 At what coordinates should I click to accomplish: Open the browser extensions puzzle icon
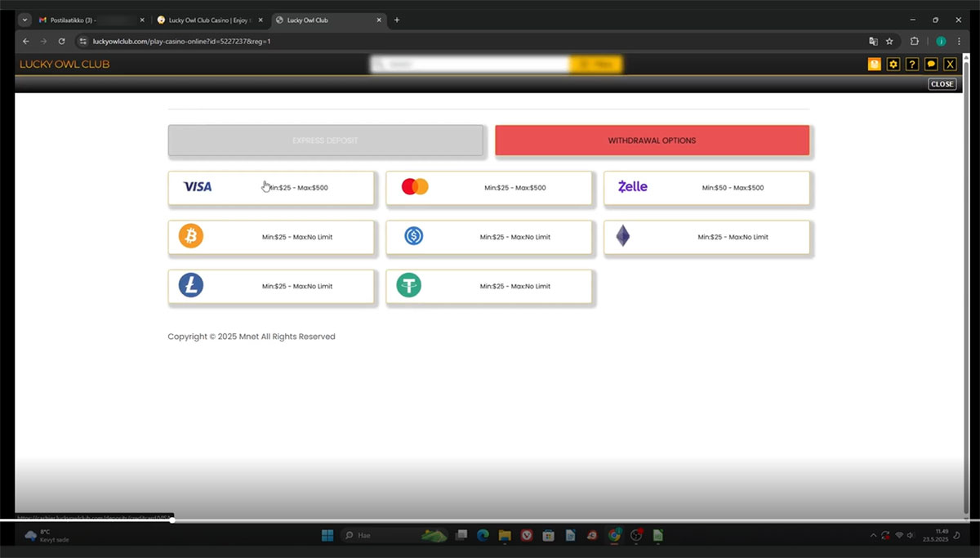(x=915, y=41)
